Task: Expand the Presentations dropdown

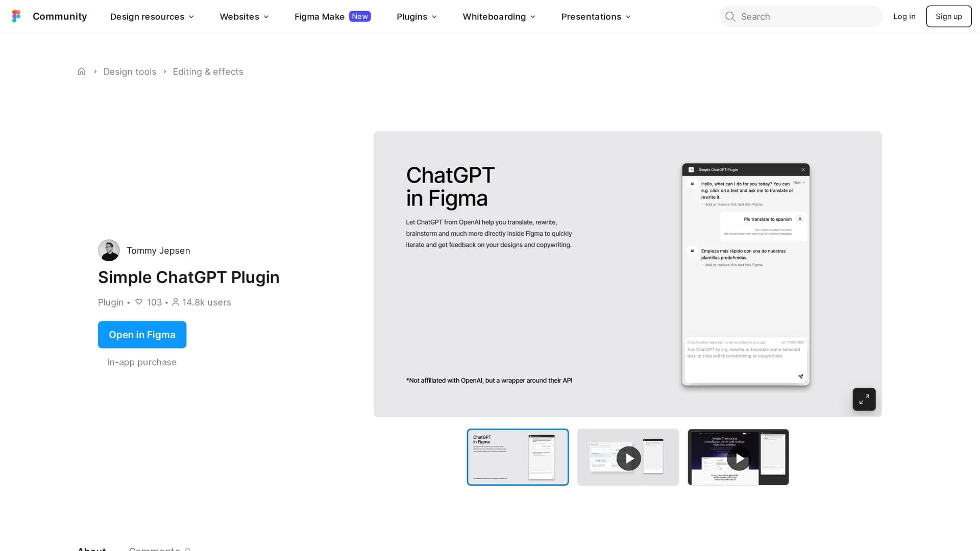Action: 596,16
